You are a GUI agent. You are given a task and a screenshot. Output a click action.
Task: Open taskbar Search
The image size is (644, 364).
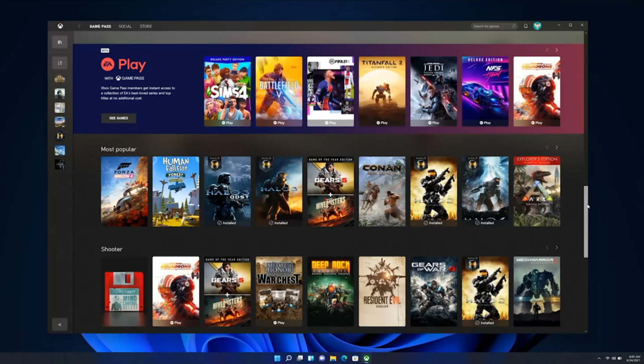(288, 358)
